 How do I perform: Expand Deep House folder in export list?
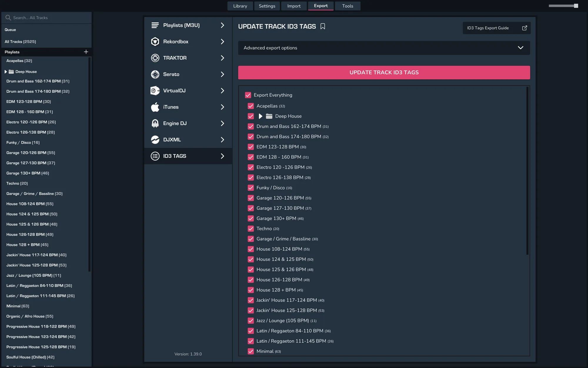pyautogui.click(x=260, y=116)
